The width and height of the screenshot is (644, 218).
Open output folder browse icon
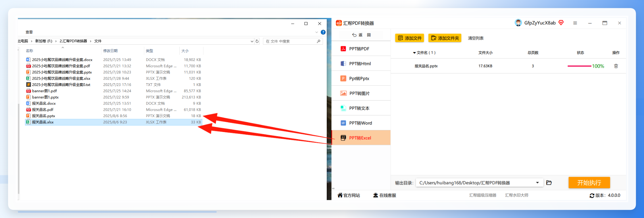(x=549, y=183)
